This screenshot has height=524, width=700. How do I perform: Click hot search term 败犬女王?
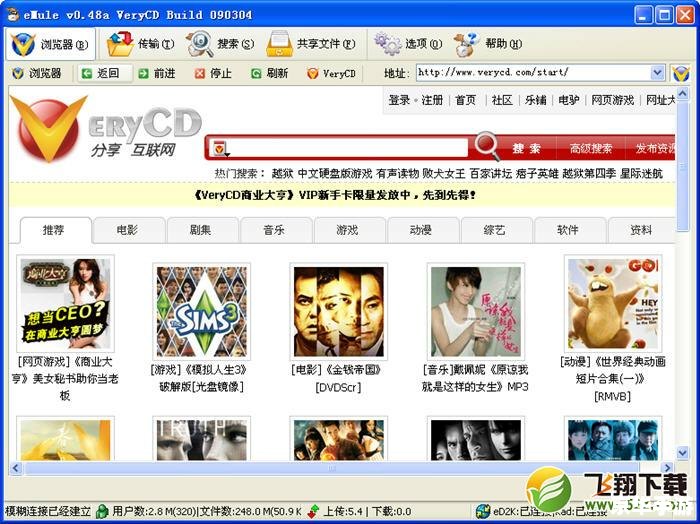(x=444, y=173)
